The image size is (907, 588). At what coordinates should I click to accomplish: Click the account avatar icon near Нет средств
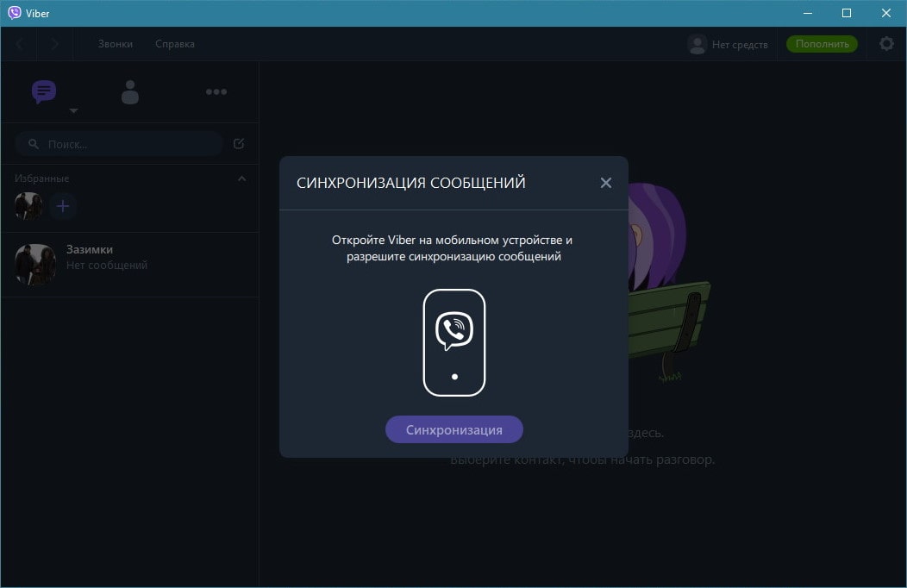(697, 44)
